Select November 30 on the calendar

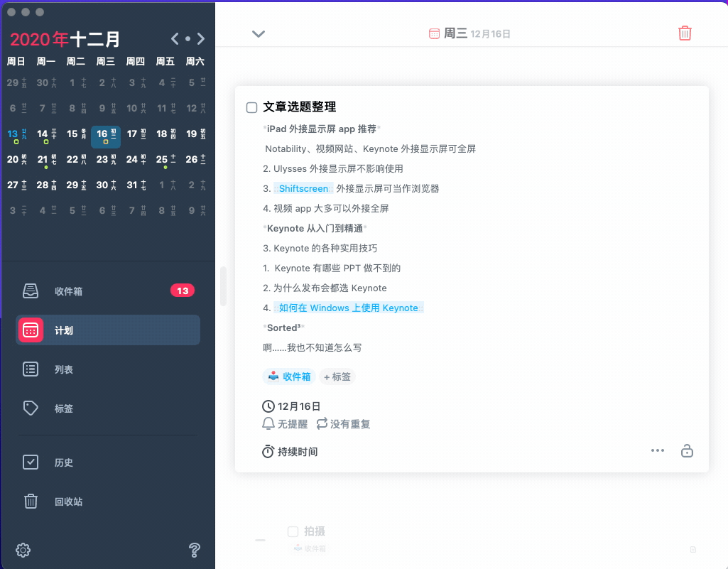point(46,83)
